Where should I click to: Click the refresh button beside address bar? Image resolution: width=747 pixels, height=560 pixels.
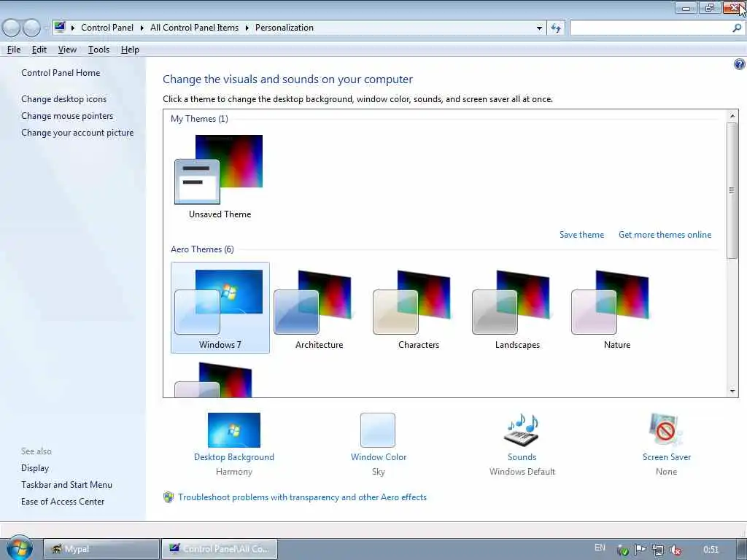click(x=556, y=28)
